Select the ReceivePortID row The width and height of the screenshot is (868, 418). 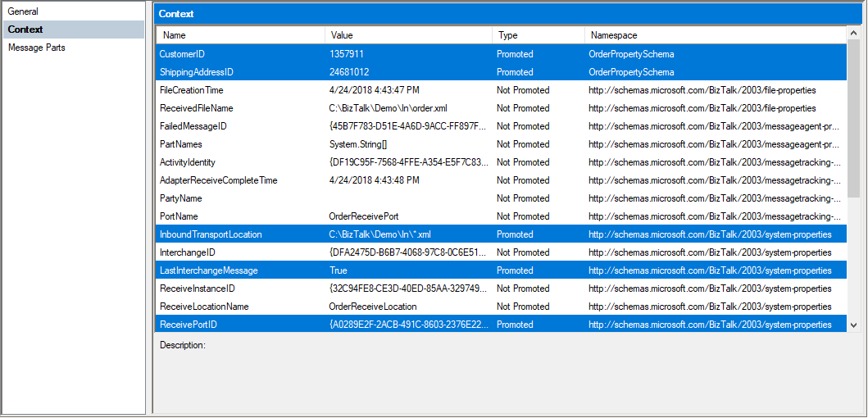(x=501, y=325)
